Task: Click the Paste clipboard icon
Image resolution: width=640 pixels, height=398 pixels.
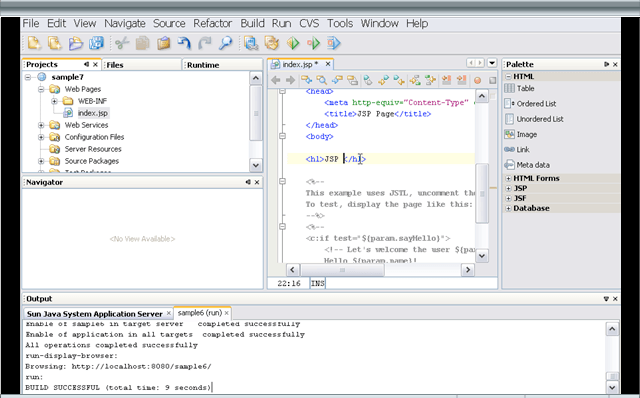Action: (163, 43)
